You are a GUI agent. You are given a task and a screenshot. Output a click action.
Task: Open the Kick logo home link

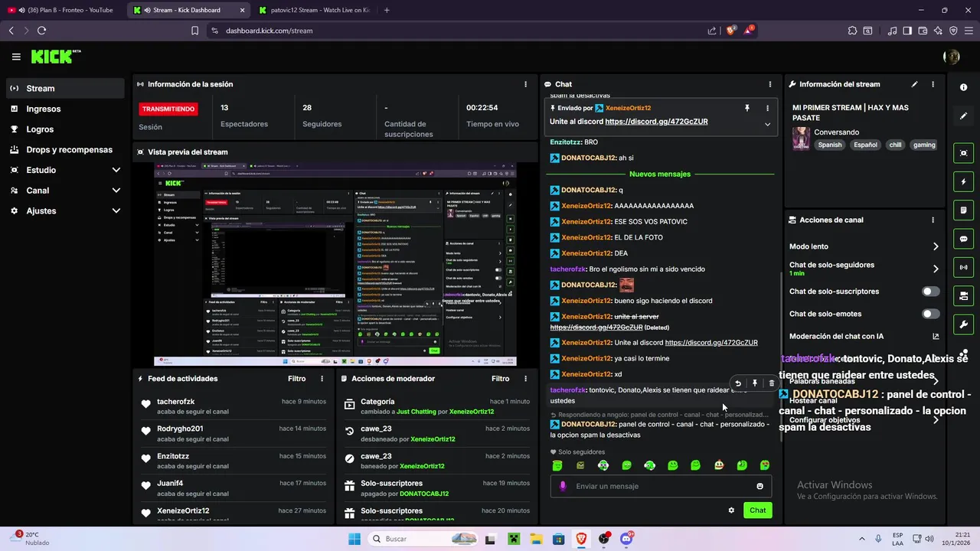click(x=55, y=57)
